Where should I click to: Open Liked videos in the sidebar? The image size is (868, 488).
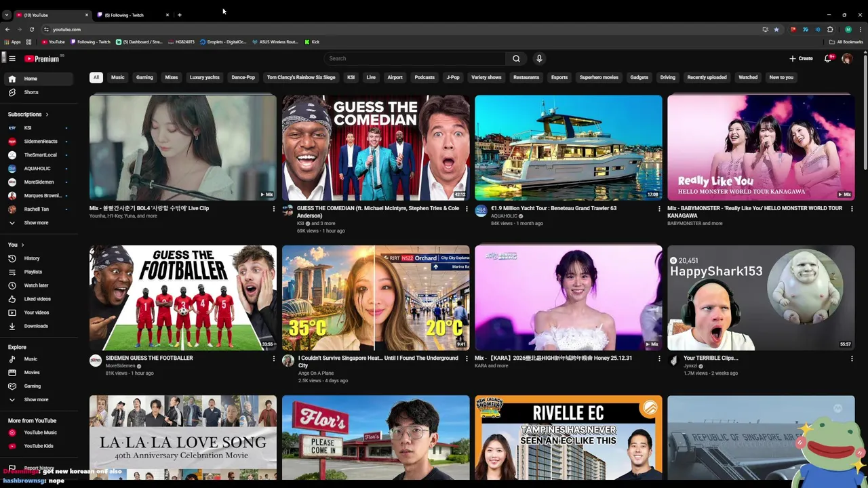[x=38, y=299]
